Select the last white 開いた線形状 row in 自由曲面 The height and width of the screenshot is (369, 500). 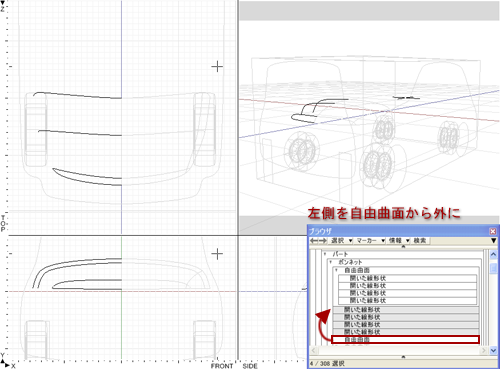tap(407, 300)
